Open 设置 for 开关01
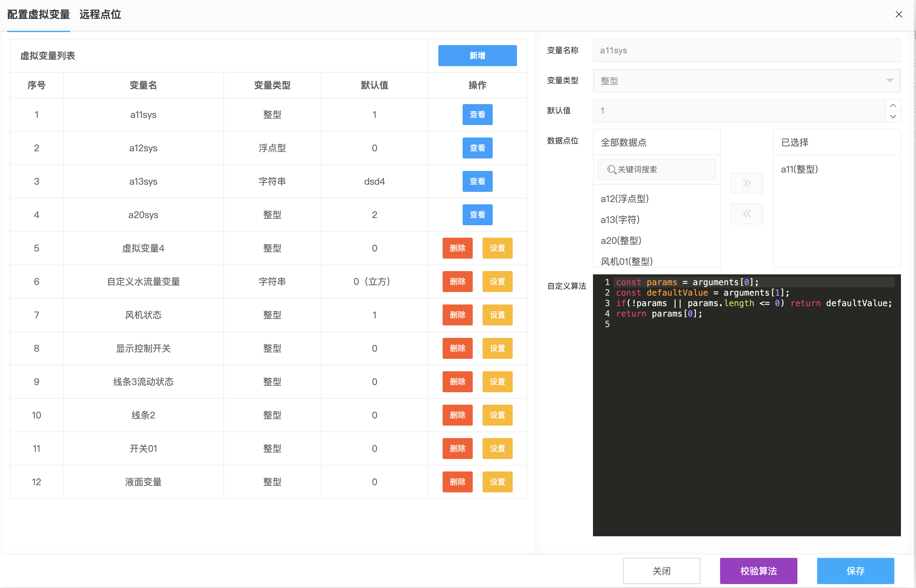The width and height of the screenshot is (916, 588). click(x=497, y=449)
